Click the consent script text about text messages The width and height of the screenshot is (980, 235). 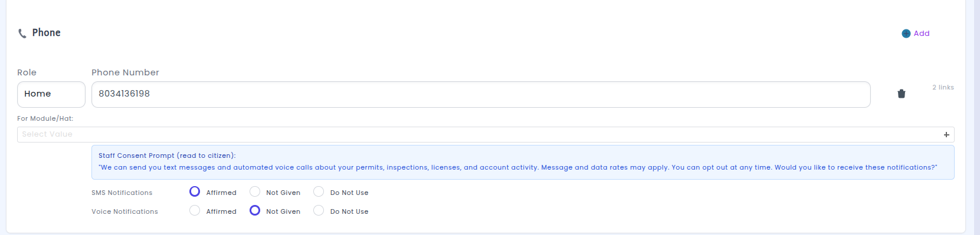[x=518, y=167]
